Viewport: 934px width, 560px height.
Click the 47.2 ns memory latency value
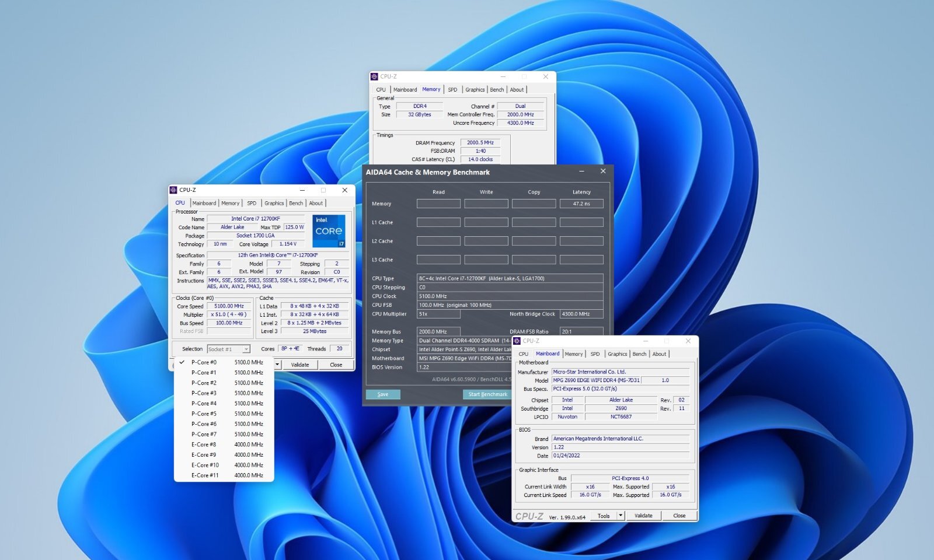pyautogui.click(x=581, y=204)
